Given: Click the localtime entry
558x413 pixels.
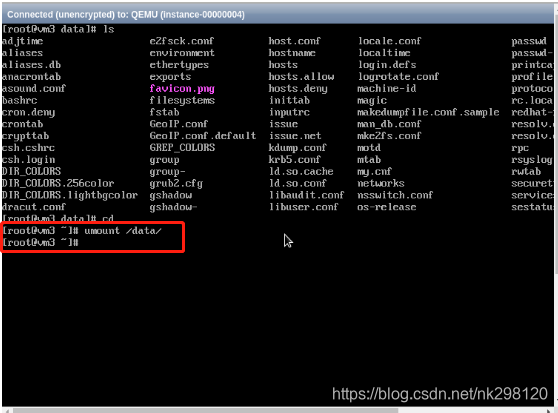Looking at the screenshot, I should click(x=384, y=53).
